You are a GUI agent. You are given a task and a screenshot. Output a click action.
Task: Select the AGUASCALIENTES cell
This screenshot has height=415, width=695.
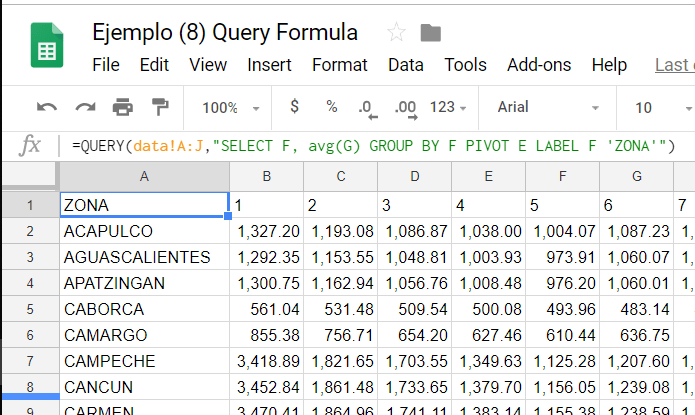[144, 257]
